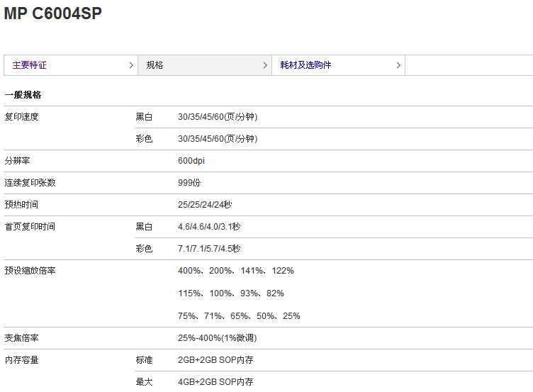
Task: Click the 预设缩放倍率 row label
Action: coord(30,271)
